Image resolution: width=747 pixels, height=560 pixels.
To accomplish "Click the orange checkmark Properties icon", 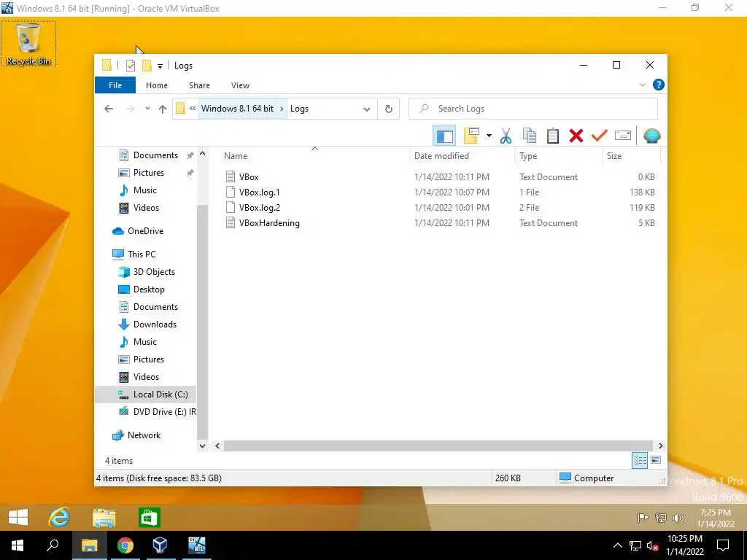I will click(600, 136).
